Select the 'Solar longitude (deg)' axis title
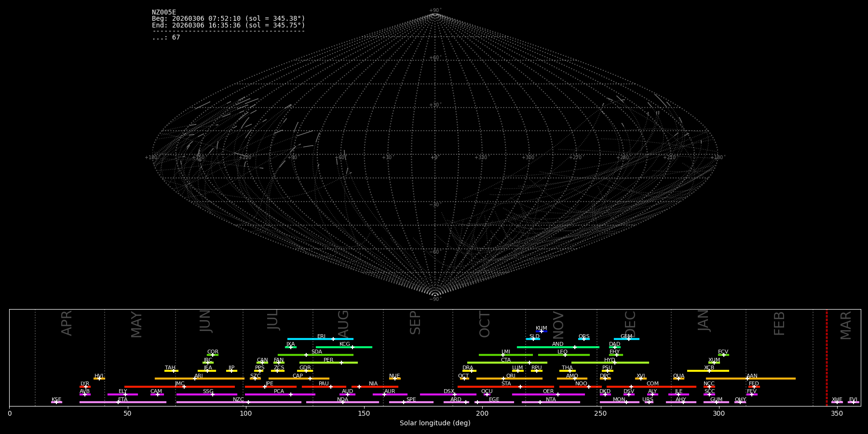This screenshot has width=868, height=434. pyautogui.click(x=435, y=423)
